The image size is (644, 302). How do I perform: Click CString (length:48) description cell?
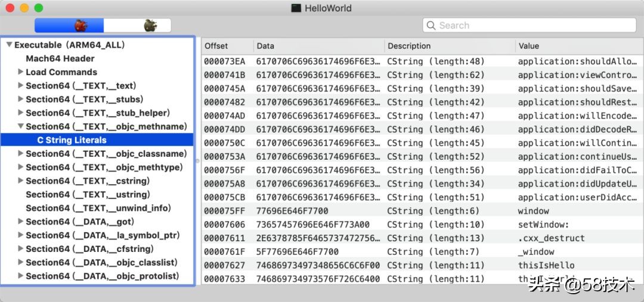[x=436, y=61]
